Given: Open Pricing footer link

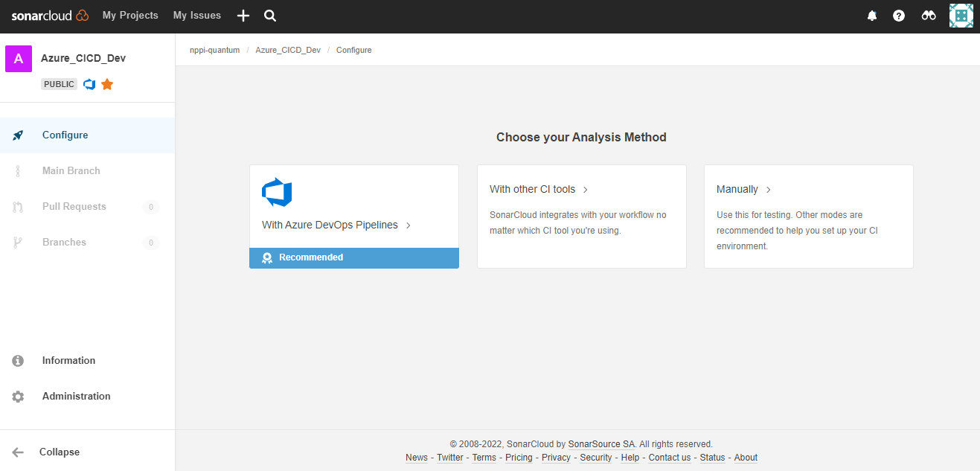Looking at the screenshot, I should tap(519, 458).
